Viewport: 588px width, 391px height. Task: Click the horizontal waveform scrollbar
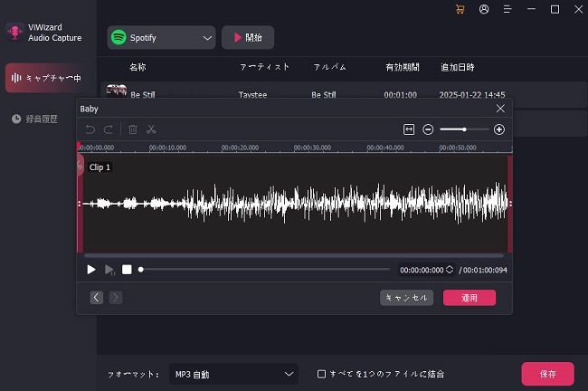[x=294, y=255]
